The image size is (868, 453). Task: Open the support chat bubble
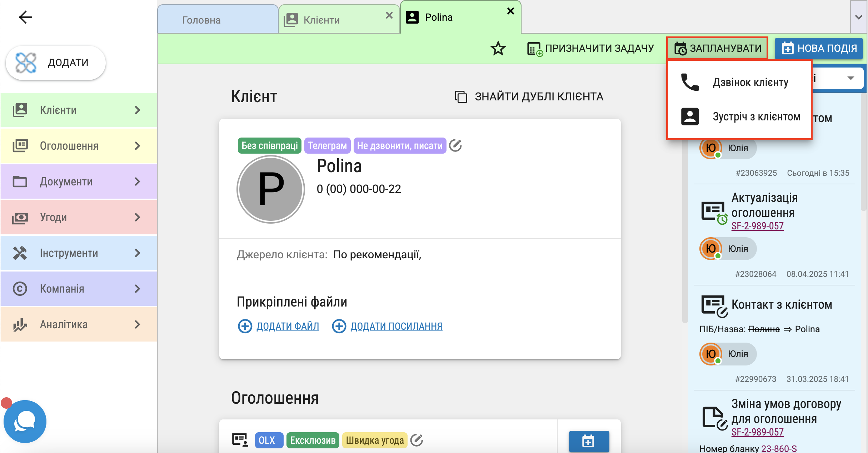25,421
